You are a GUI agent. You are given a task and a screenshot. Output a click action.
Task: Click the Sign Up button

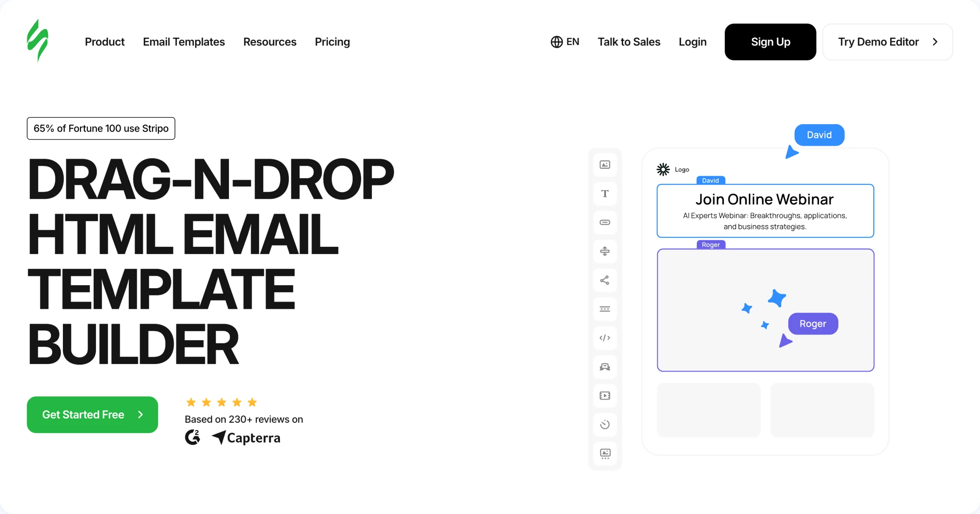tap(770, 42)
